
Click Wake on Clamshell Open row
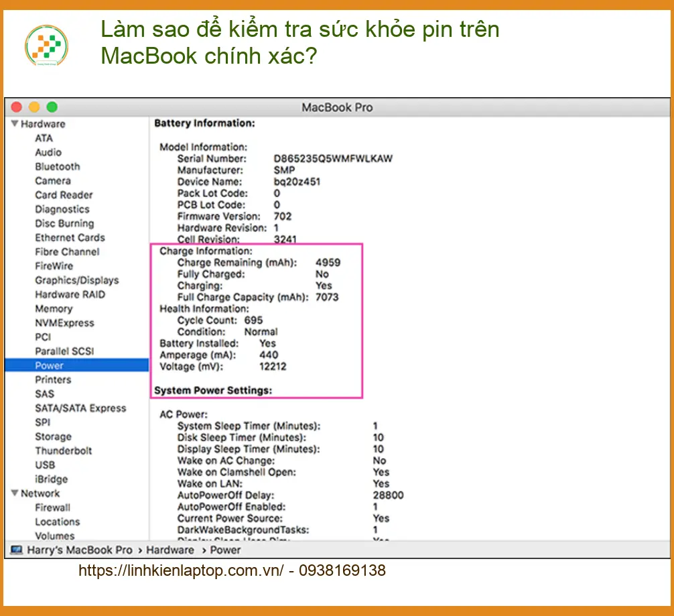coord(283,472)
